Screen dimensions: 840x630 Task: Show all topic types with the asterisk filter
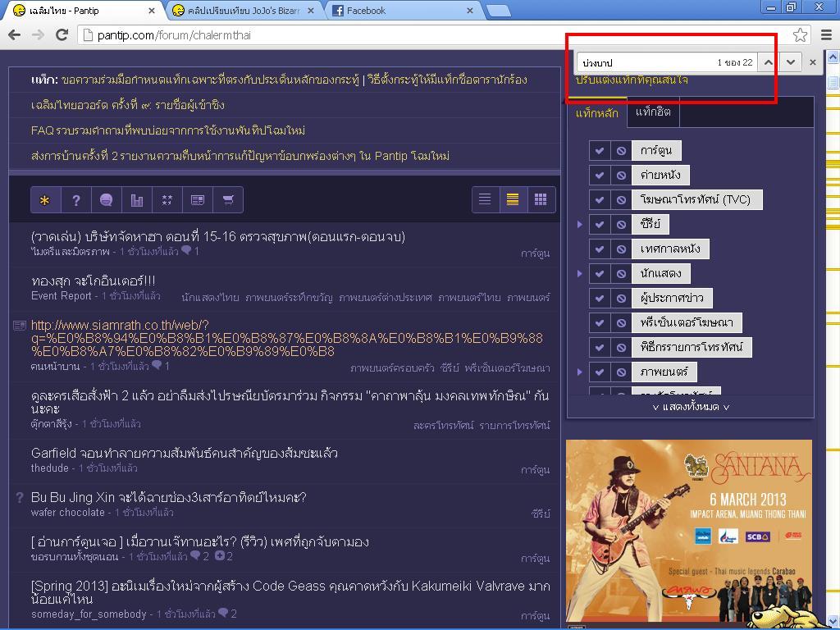(45, 200)
